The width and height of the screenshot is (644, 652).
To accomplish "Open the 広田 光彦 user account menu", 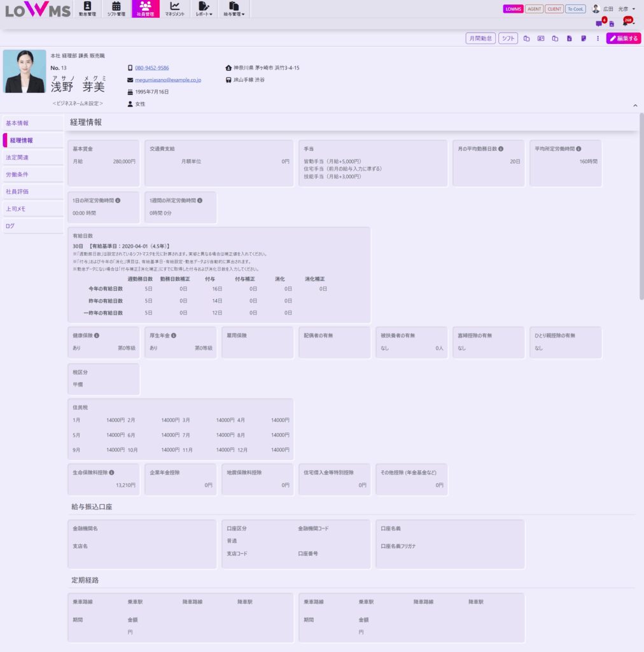I will pyautogui.click(x=613, y=9).
